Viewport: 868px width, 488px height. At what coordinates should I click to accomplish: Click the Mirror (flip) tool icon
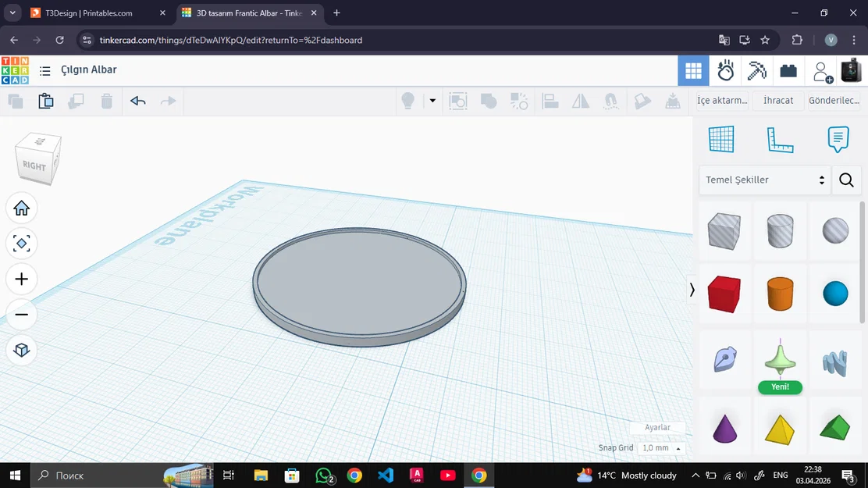pos(581,101)
